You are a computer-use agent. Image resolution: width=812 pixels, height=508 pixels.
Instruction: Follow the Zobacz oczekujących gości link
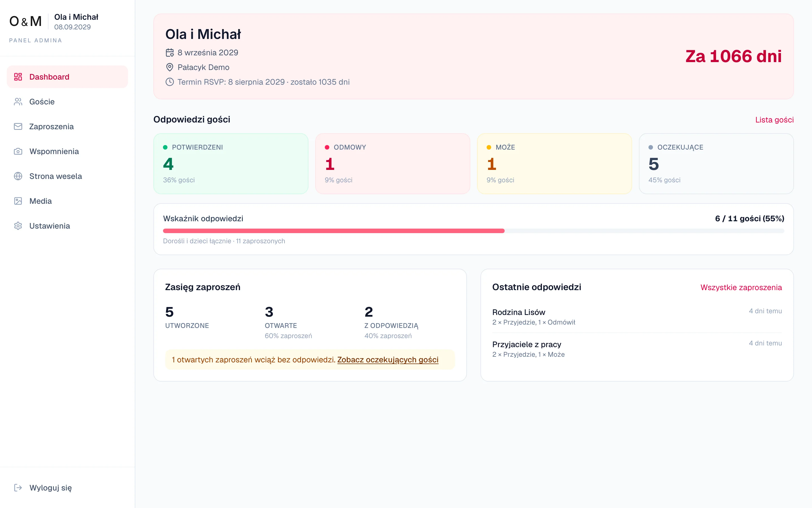point(388,360)
